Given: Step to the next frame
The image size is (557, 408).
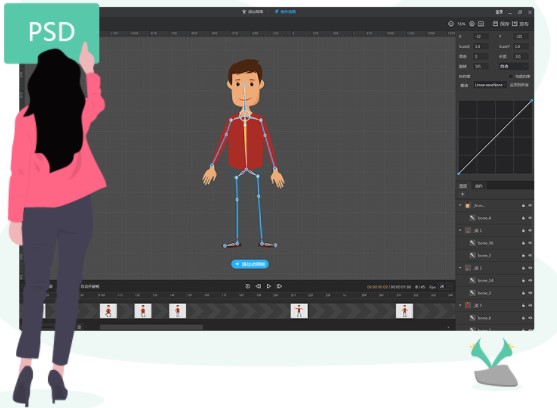Looking at the screenshot, I should click(x=280, y=286).
